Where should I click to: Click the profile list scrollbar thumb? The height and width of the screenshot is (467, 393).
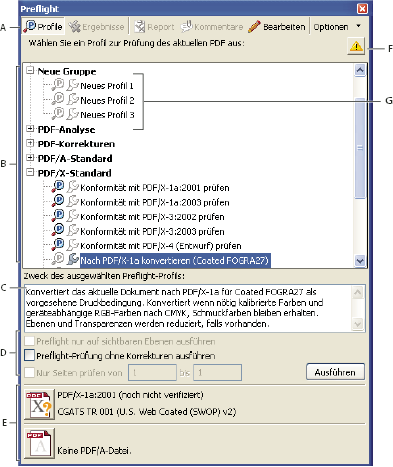pos(360,148)
